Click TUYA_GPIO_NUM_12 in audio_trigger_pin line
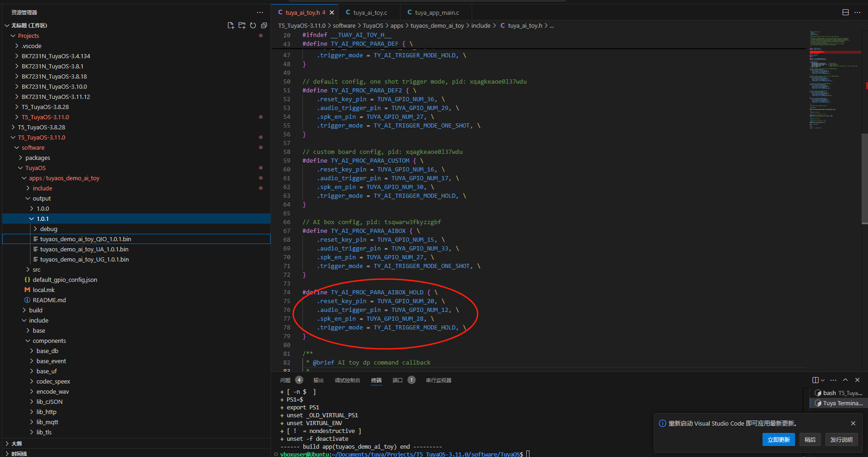Viewport: 868px width, 457px height. [420, 310]
